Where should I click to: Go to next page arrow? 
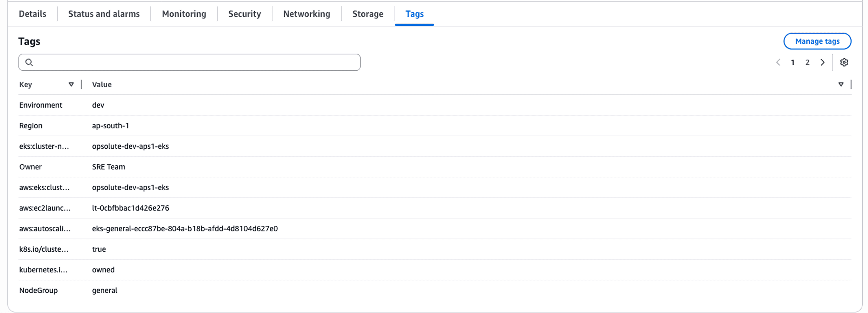click(x=823, y=62)
